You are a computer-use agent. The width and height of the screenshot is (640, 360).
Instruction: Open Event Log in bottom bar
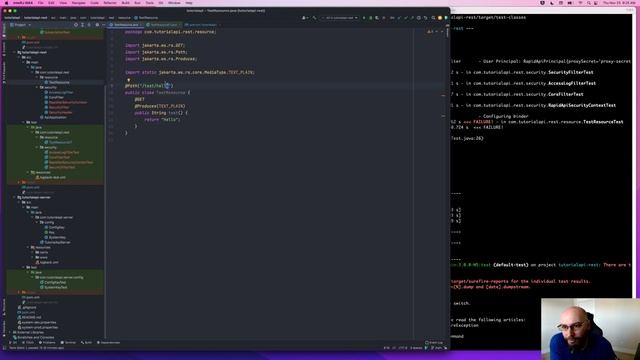click(x=434, y=342)
